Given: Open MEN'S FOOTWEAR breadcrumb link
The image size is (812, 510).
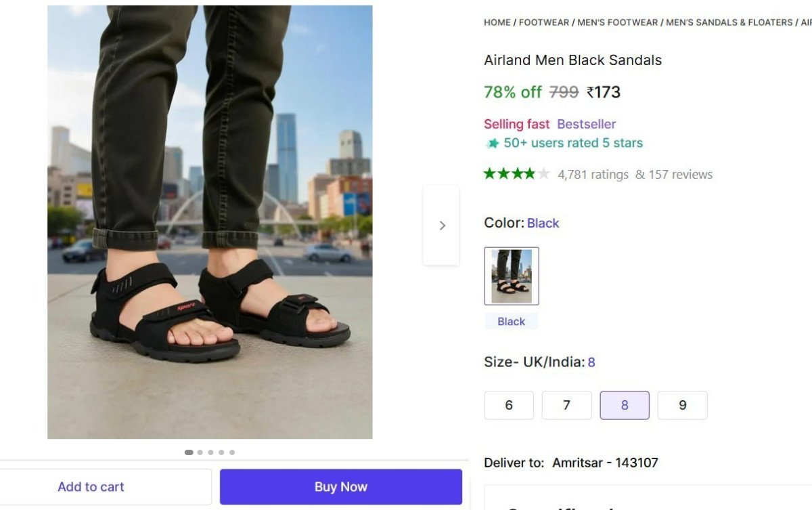Looking at the screenshot, I should (617, 22).
